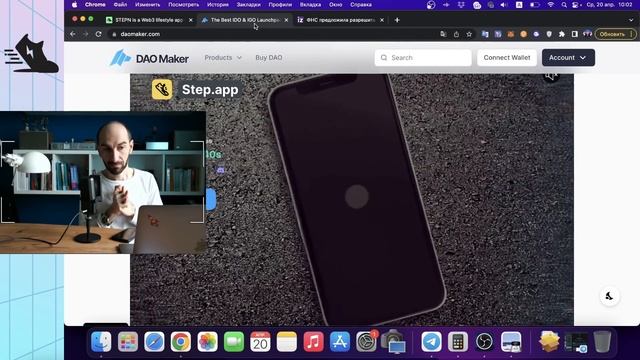Click the Connect Wallet button
The height and width of the screenshot is (360, 640).
(507, 58)
